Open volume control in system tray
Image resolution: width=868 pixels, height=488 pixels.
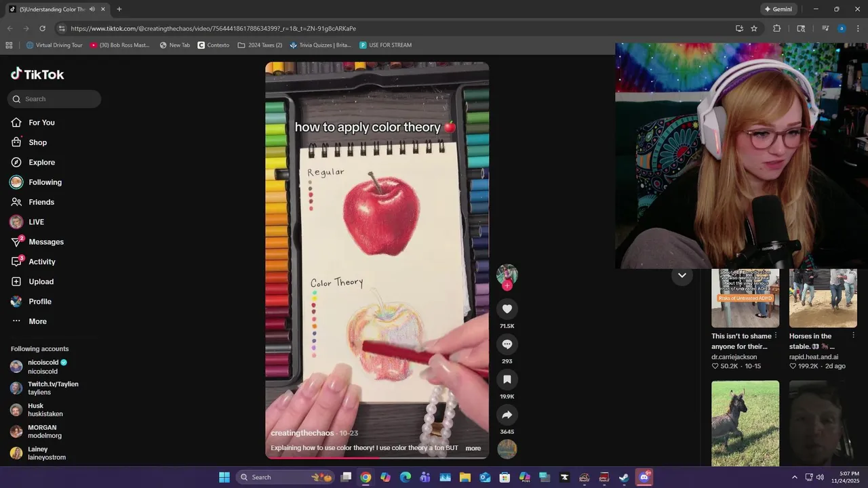(820, 477)
